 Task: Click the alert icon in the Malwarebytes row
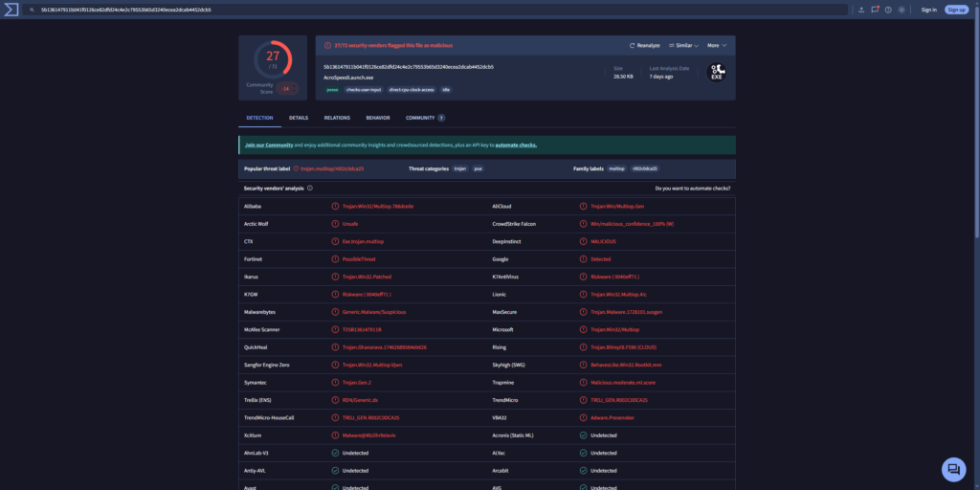(335, 312)
